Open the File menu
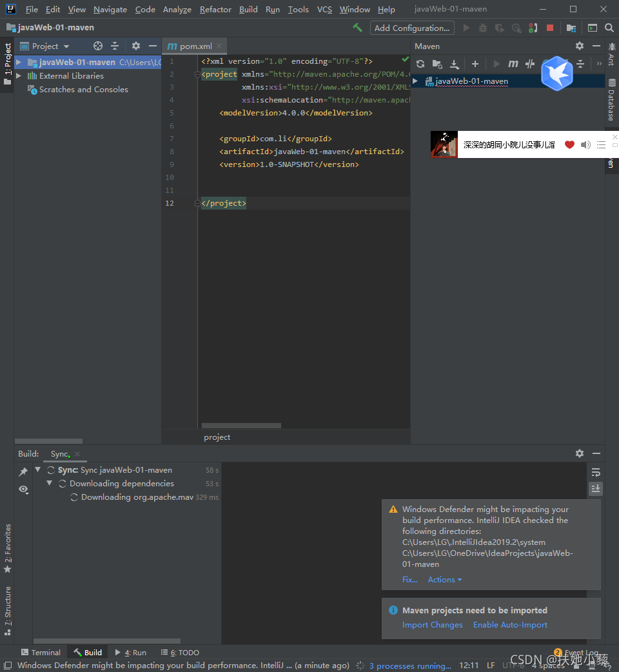 click(32, 9)
